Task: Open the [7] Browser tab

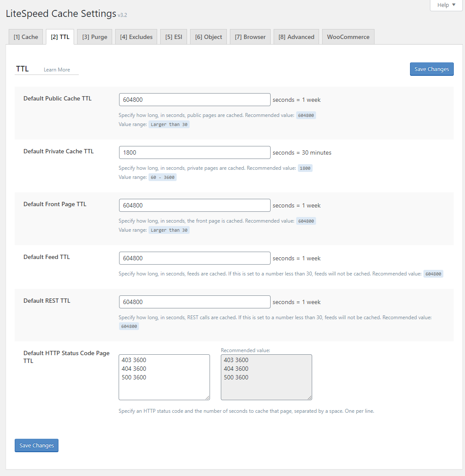Action: coord(250,36)
